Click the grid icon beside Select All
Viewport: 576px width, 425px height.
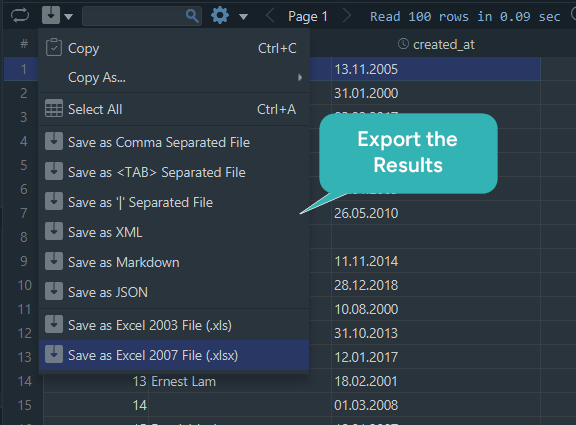click(54, 109)
